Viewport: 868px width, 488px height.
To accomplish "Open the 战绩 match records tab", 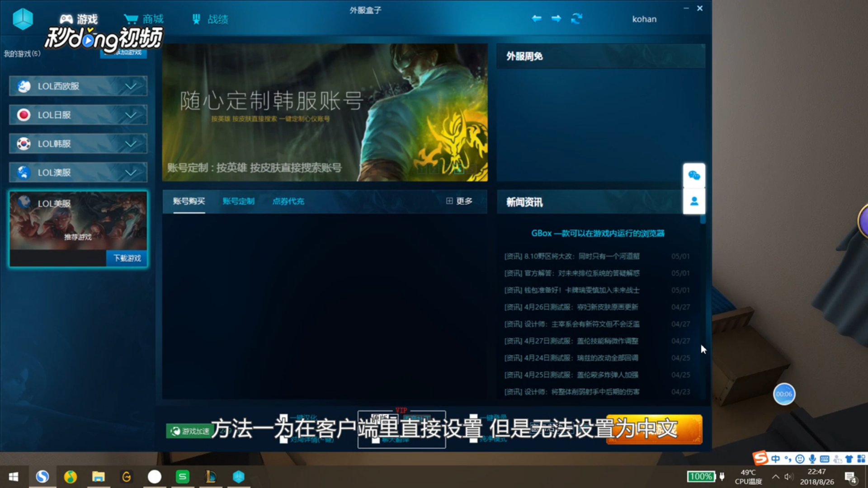I will [210, 19].
